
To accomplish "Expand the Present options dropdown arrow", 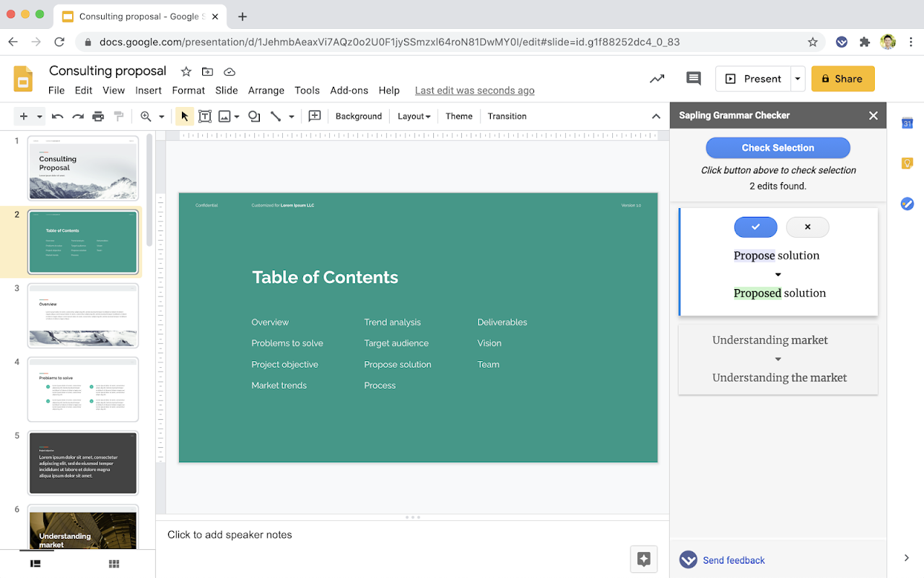I will click(798, 79).
